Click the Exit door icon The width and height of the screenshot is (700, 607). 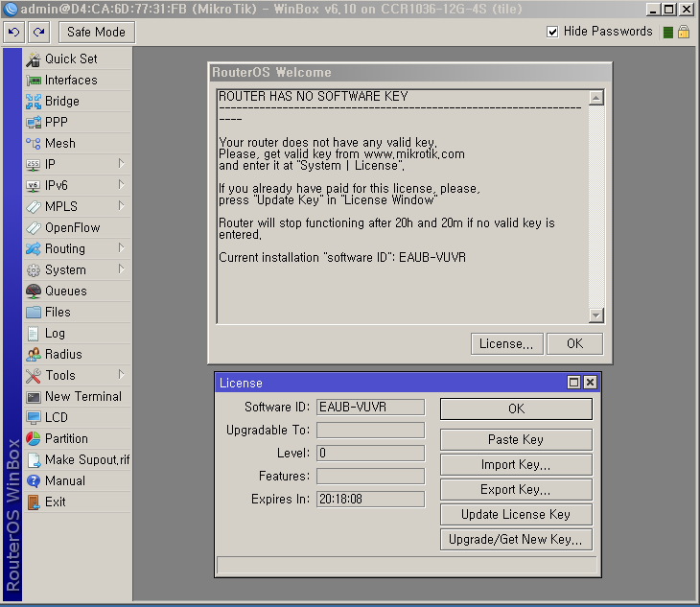coord(33,502)
